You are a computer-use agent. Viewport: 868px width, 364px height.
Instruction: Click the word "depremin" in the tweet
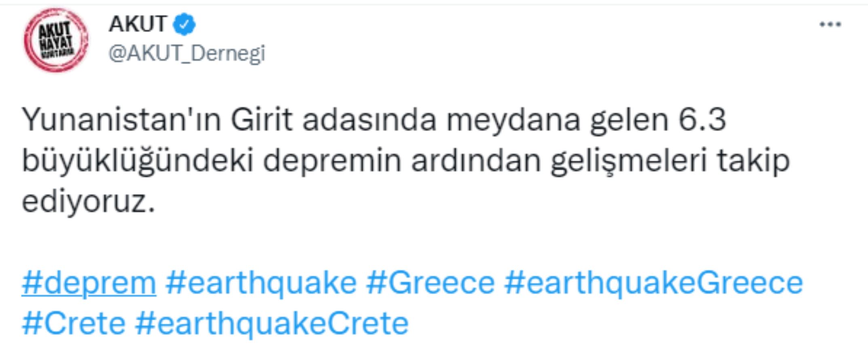(332, 161)
